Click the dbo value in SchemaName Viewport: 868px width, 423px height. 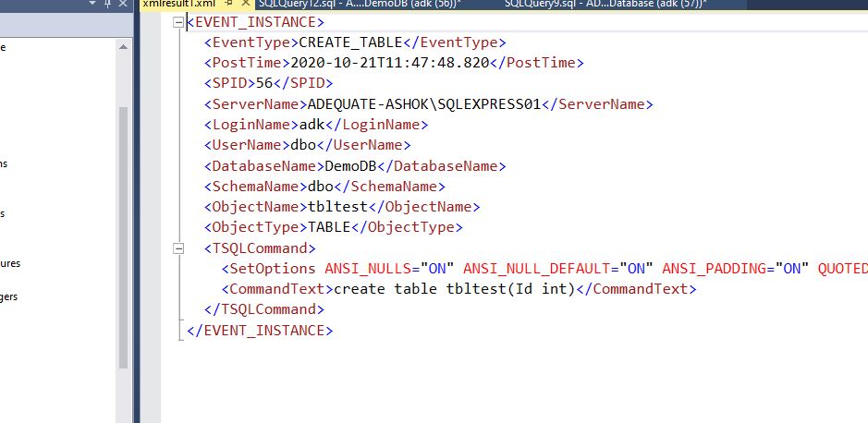(321, 187)
